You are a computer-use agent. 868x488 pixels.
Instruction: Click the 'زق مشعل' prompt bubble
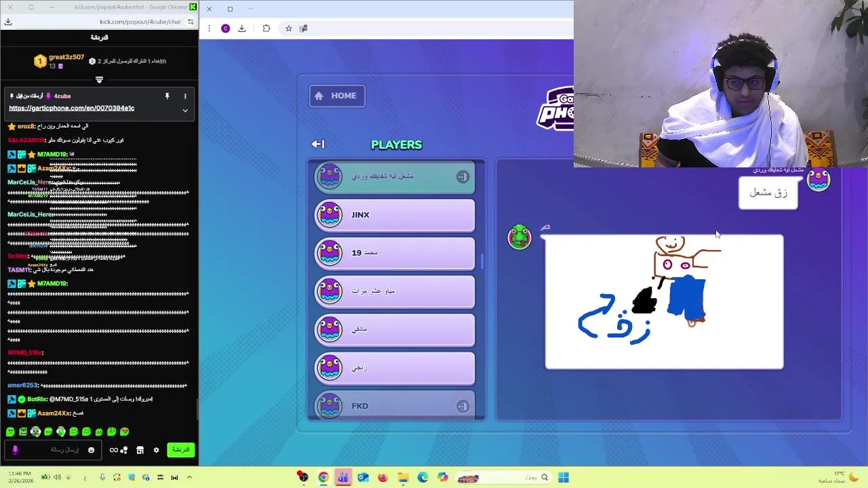768,193
